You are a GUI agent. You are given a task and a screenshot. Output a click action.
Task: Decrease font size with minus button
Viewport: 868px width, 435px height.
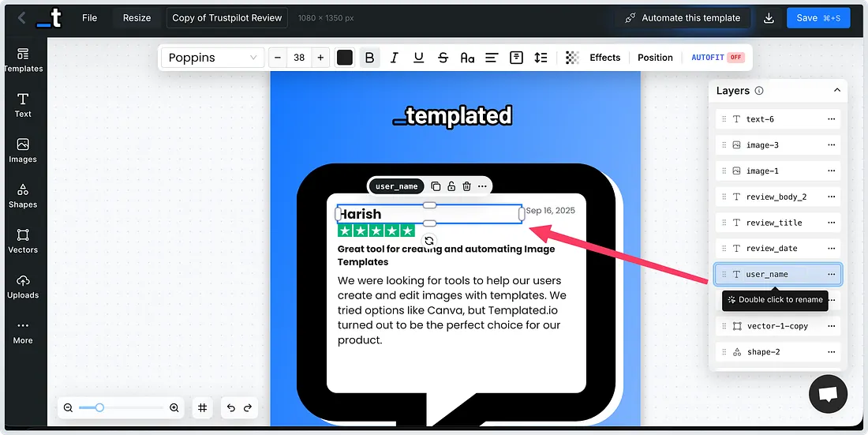pos(278,58)
